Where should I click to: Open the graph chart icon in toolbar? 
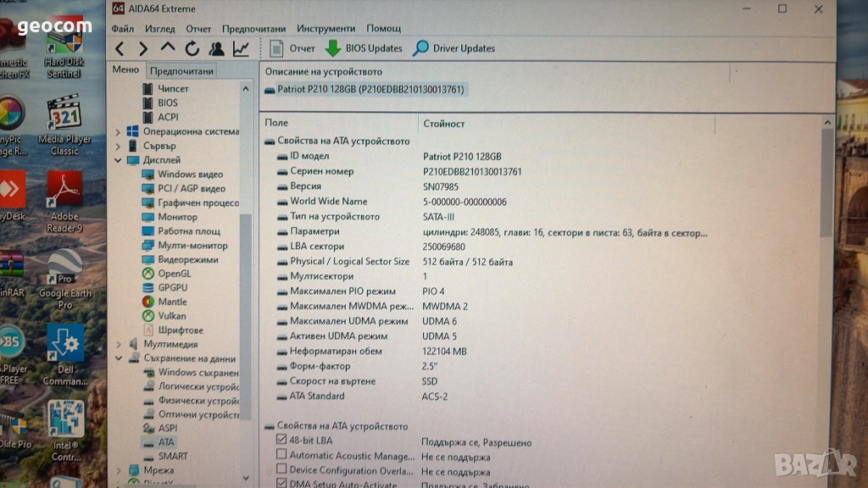(242, 49)
